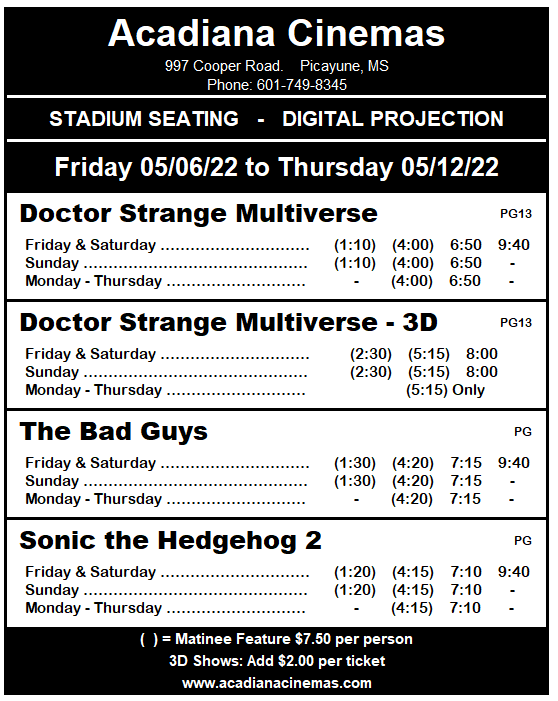558x701 pixels.
Task: Click the Matinee Feature $7.50 note
Action: (x=276, y=639)
